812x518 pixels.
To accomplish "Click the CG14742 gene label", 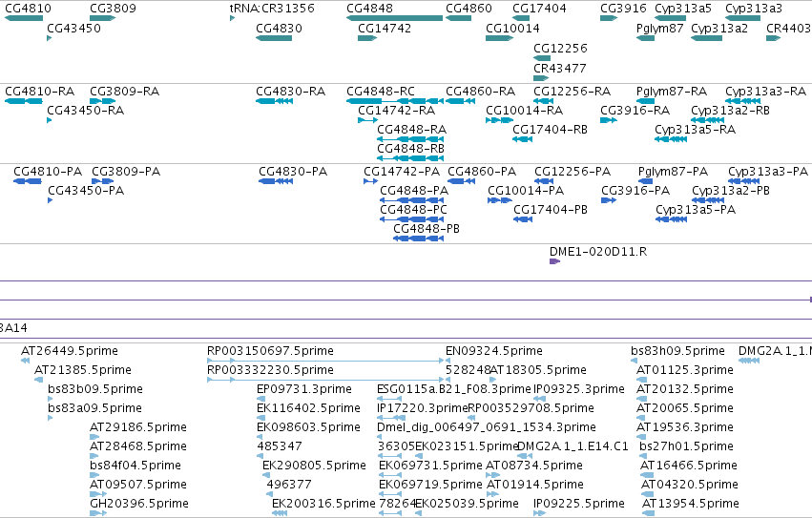I will (385, 29).
